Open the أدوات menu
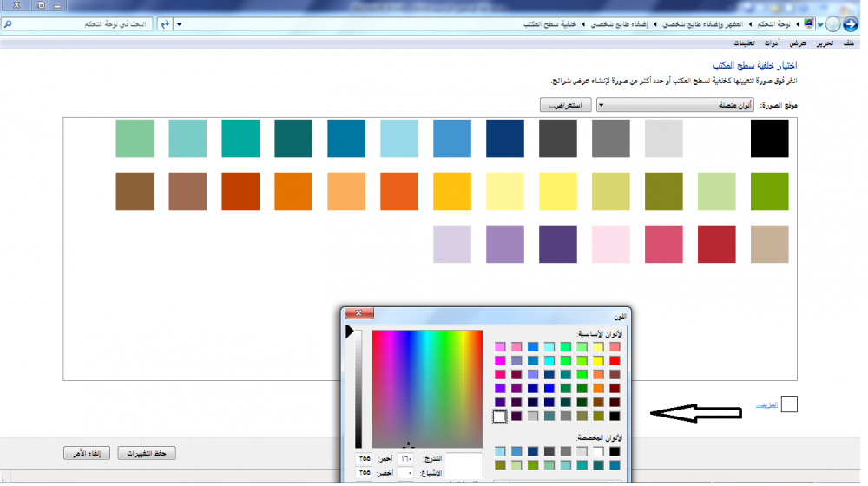Image resolution: width=868 pixels, height=486 pixels. click(x=771, y=43)
